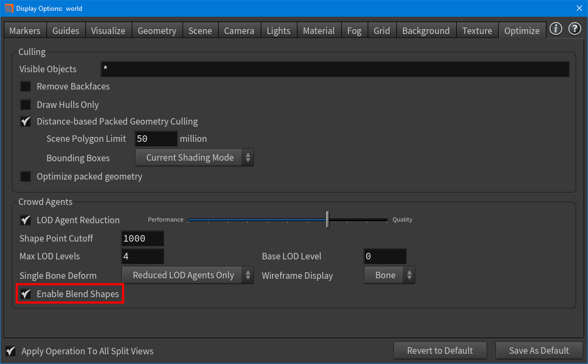Click the Performance–Quality slider handle
This screenshot has width=588, height=364.
[327, 219]
